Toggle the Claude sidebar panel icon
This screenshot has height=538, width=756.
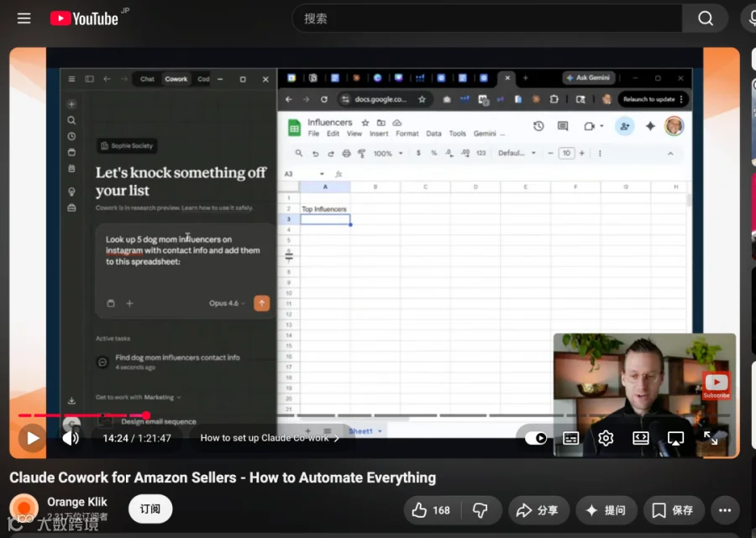(x=89, y=79)
